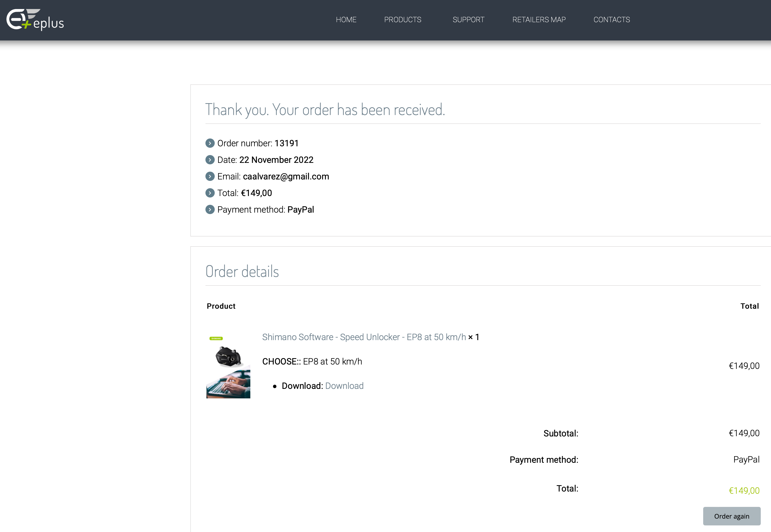771x532 pixels.
Task: Click the 'Subtotal:' label
Action: (x=561, y=433)
